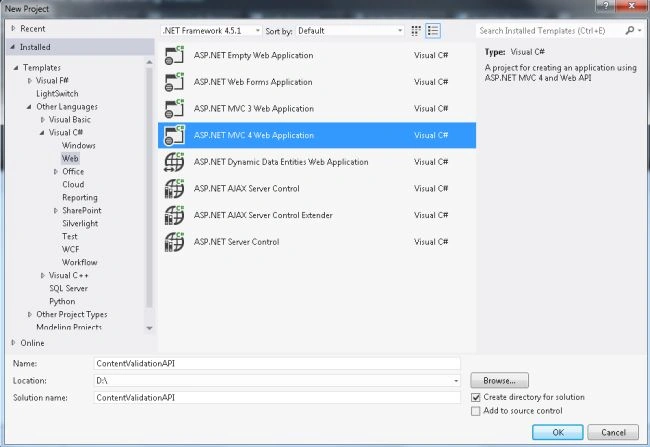The image size is (650, 447).
Task: Click the ASP.NET MVC 3 Web Application icon
Action: pyautogui.click(x=174, y=109)
